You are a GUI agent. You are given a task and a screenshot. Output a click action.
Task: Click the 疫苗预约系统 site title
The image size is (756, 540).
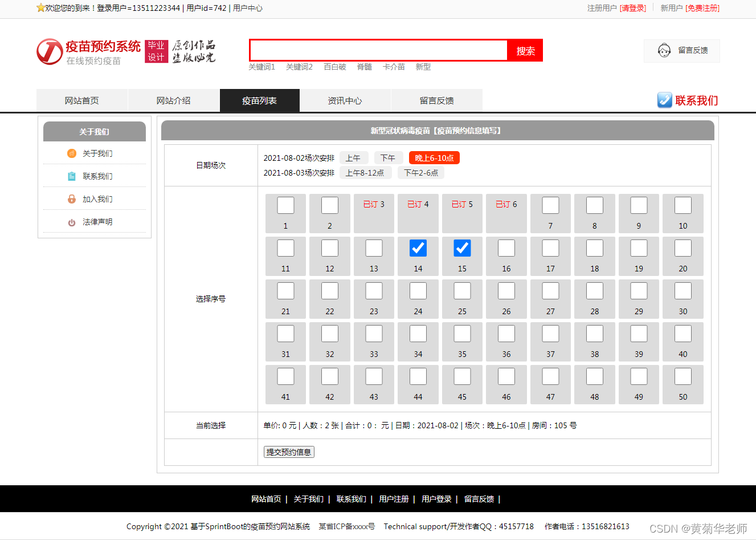103,46
